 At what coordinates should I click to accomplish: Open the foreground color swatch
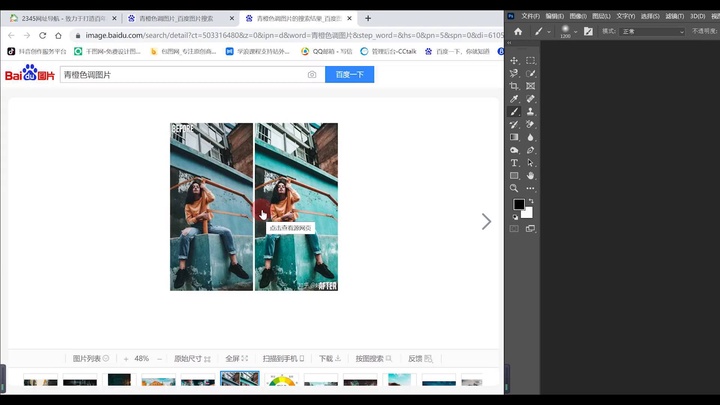pyautogui.click(x=519, y=205)
